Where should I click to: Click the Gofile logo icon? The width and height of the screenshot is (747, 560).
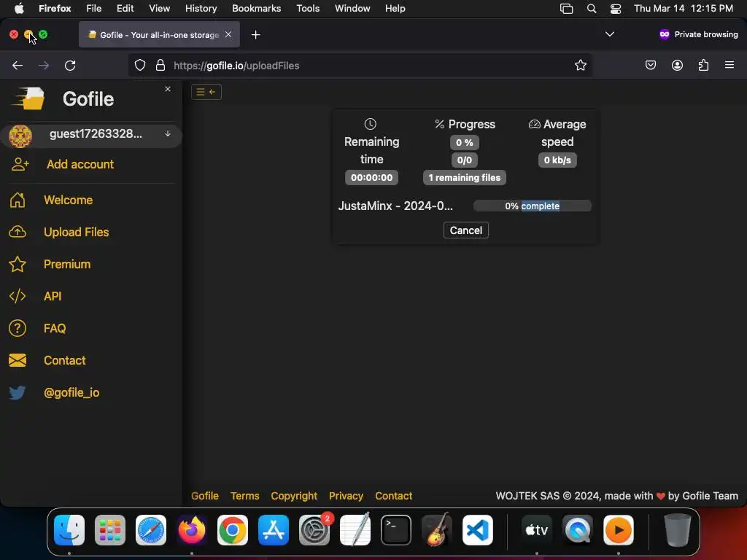pyautogui.click(x=28, y=98)
